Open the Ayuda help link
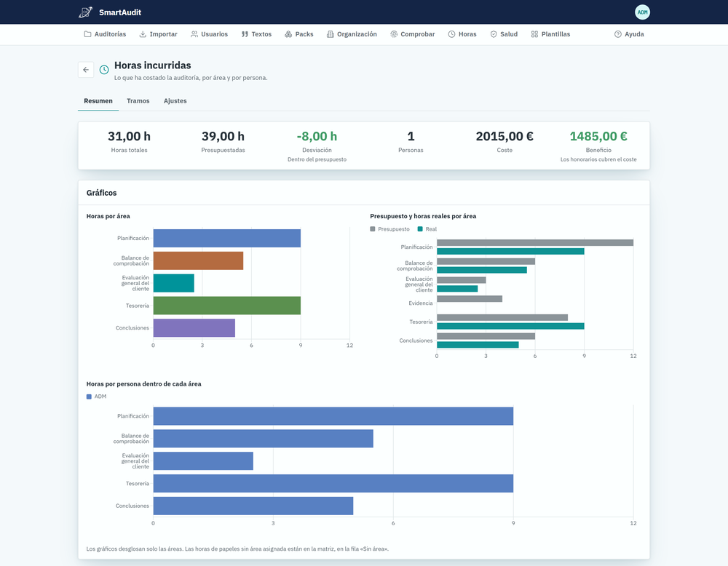This screenshot has width=728, height=566. point(629,34)
